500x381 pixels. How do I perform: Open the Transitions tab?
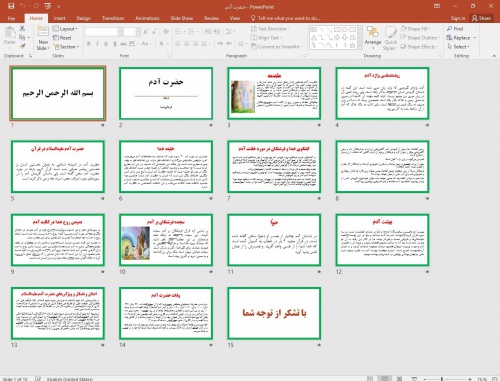click(113, 18)
